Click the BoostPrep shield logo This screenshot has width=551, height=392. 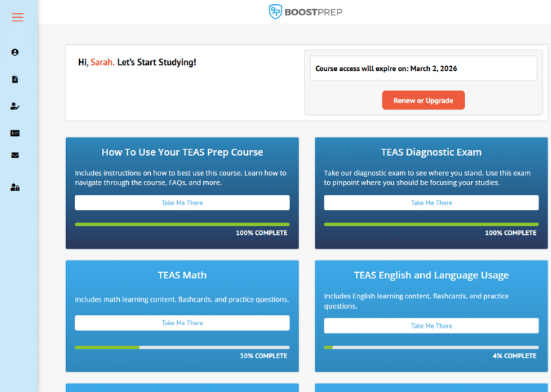(275, 12)
